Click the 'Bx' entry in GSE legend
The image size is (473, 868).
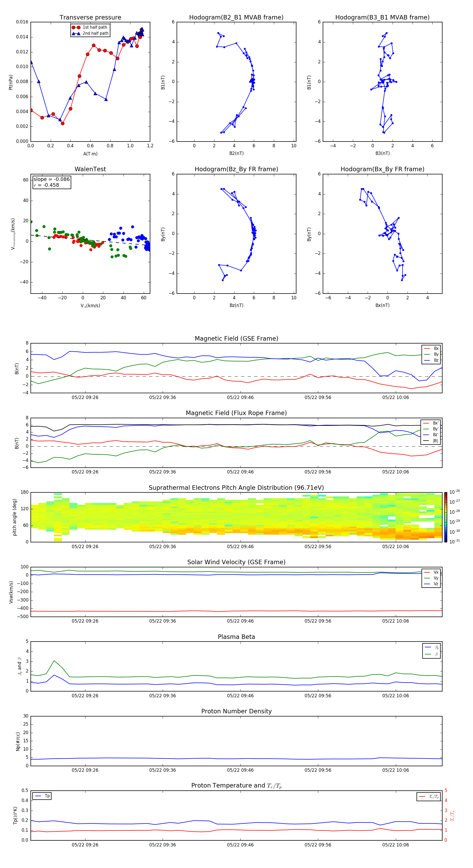click(431, 349)
